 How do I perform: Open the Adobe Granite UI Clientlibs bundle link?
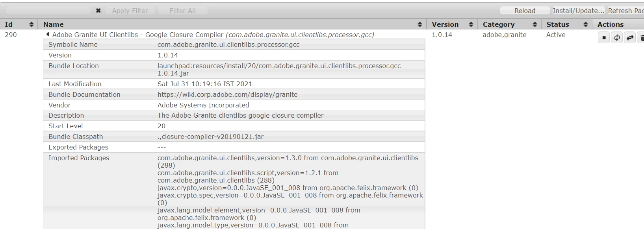(x=213, y=35)
